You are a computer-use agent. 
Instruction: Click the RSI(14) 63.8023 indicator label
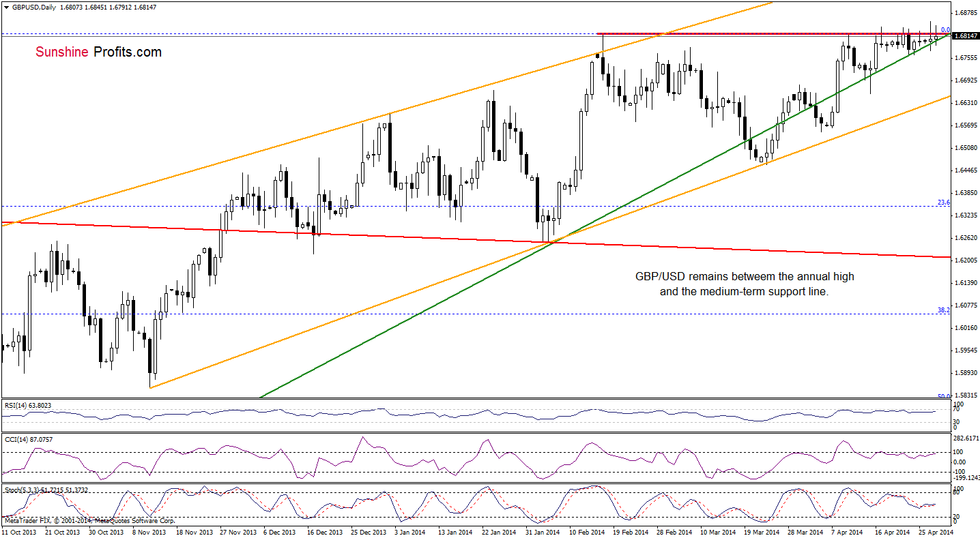click(29, 405)
